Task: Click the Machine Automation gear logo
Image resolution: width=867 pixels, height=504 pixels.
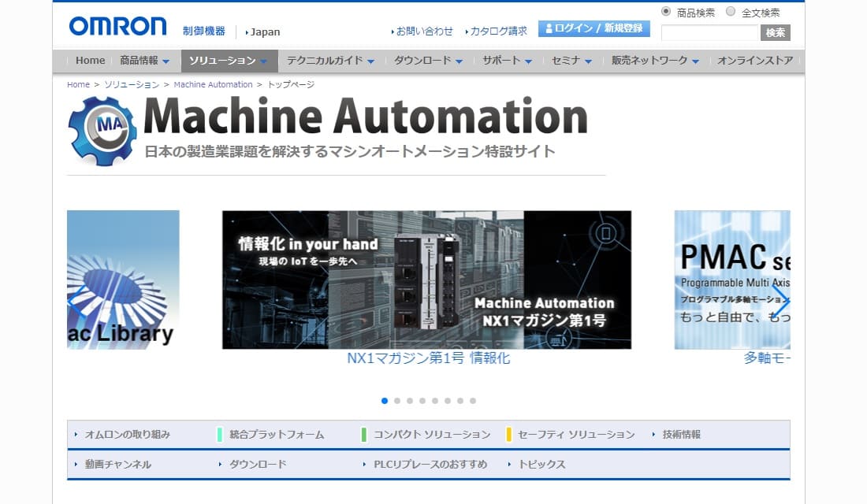Action: coord(102,132)
